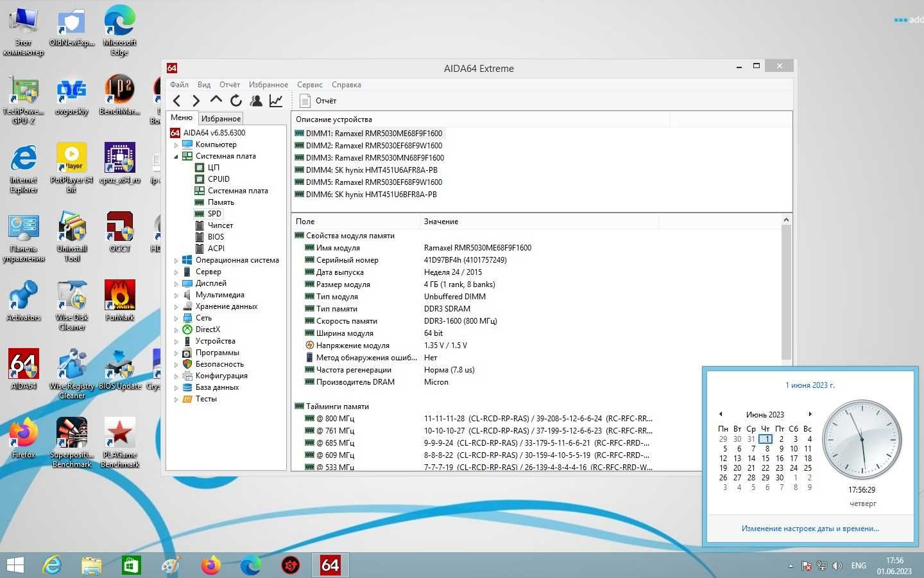924x578 pixels.
Task: Select June 15 in the calendar
Action: pyautogui.click(x=766, y=459)
